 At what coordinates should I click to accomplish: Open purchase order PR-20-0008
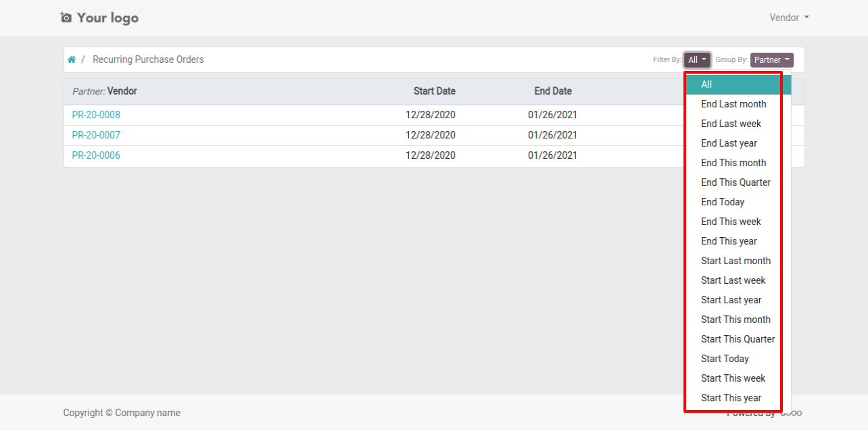pos(96,115)
